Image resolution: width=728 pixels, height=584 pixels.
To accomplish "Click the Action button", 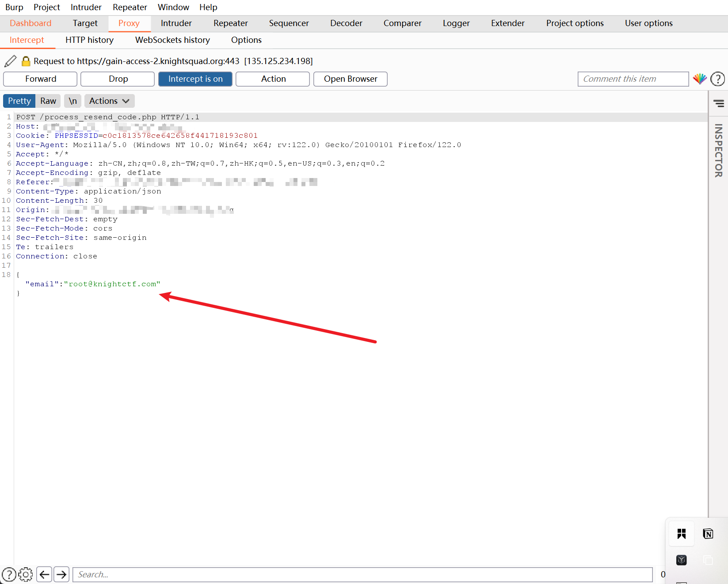I will coord(273,79).
